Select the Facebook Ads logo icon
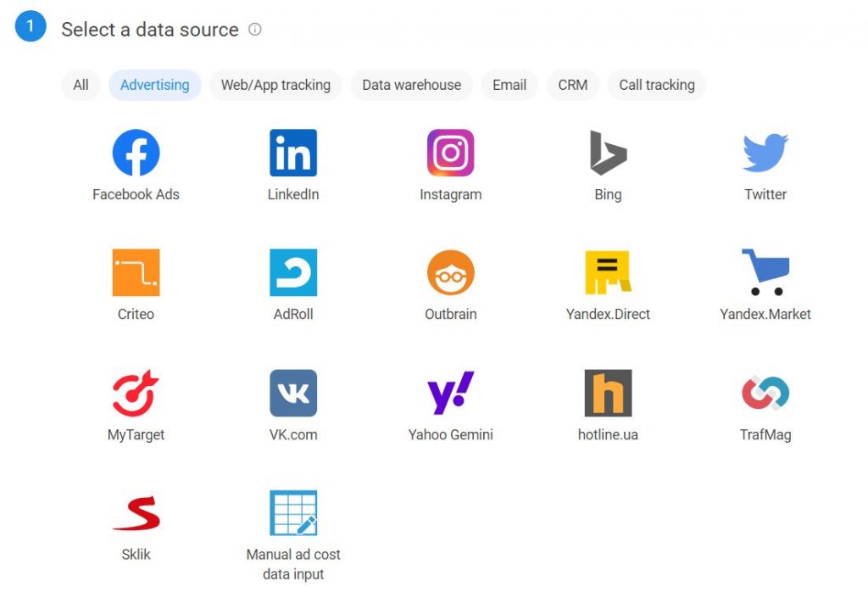 click(136, 153)
